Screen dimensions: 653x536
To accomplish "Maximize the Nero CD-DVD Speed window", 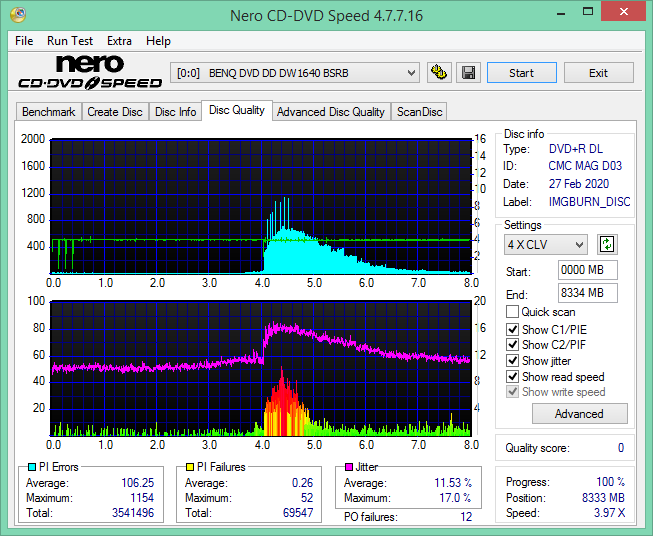I will point(588,12).
